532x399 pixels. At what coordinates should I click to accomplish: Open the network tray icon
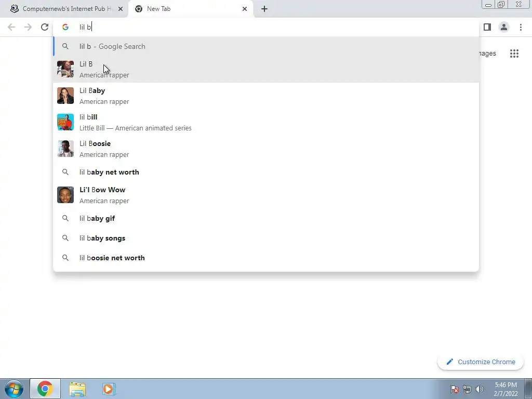pyautogui.click(x=467, y=389)
